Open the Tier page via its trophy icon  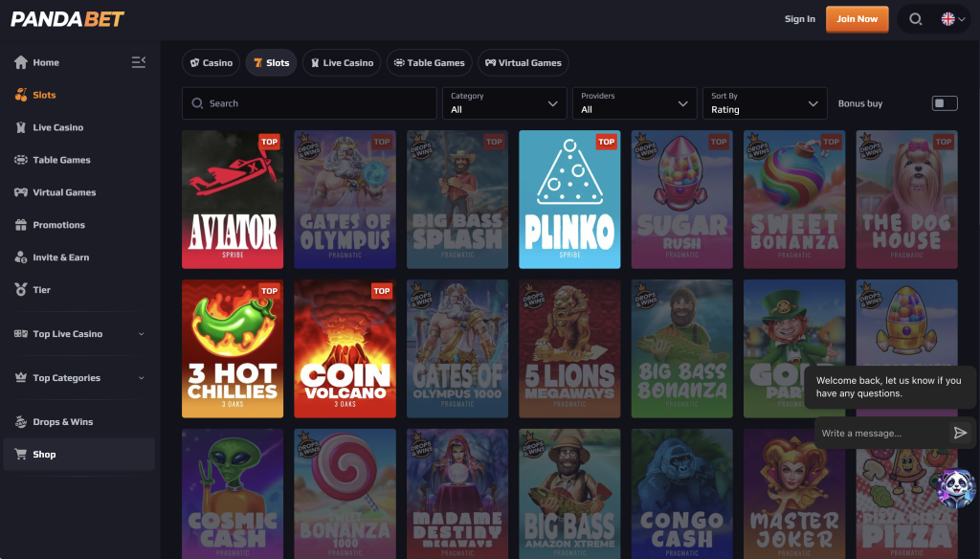click(21, 289)
